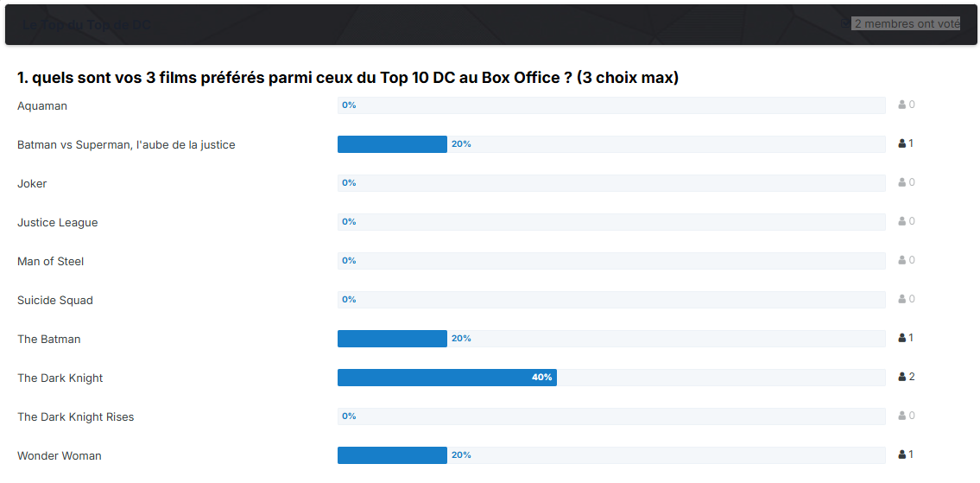Click the 40% bar for The Dark Knight
980x483 pixels.
pos(447,378)
